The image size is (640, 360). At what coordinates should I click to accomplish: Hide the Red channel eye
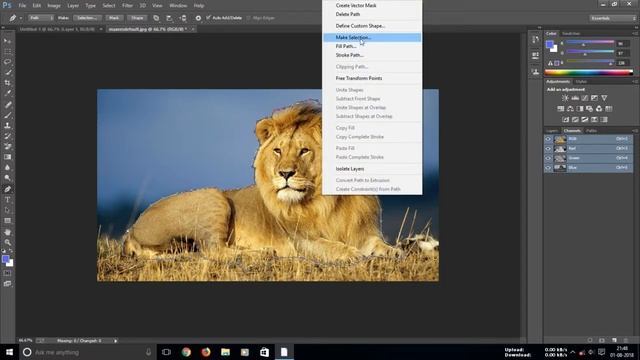pos(548,149)
